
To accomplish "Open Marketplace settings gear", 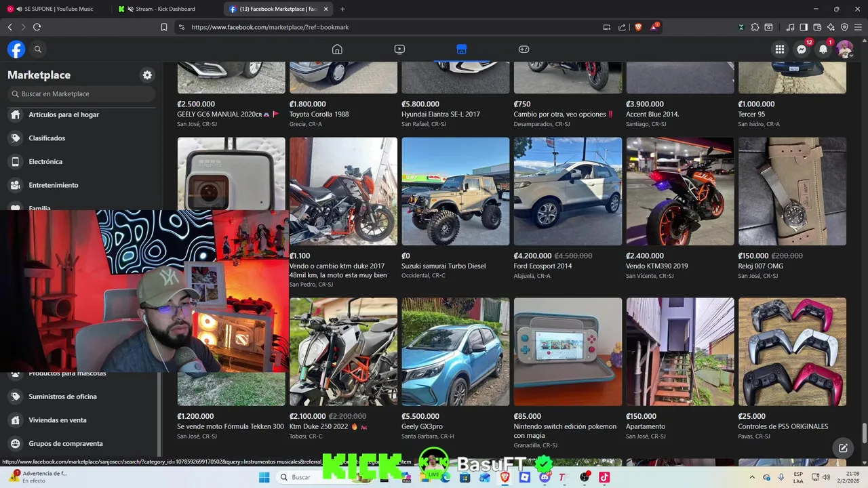I will click(147, 75).
